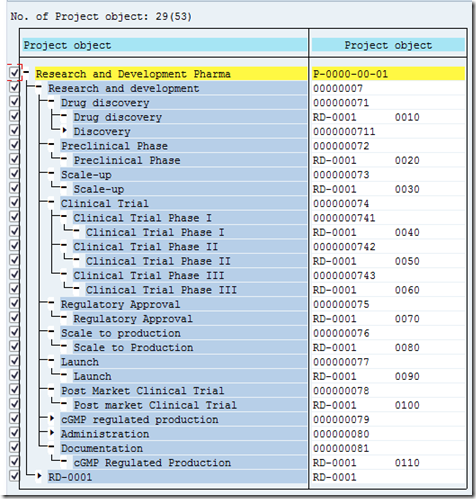Collapse the Clinical Trial 000000074 node

coord(51,202)
